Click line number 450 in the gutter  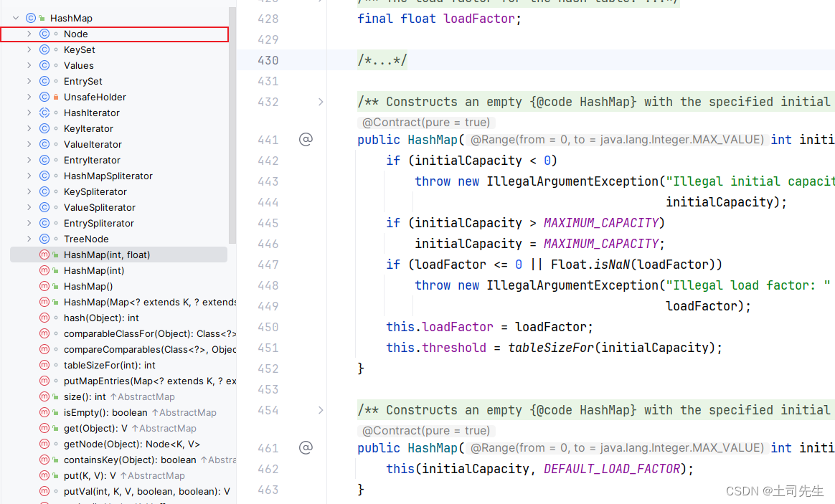point(268,327)
